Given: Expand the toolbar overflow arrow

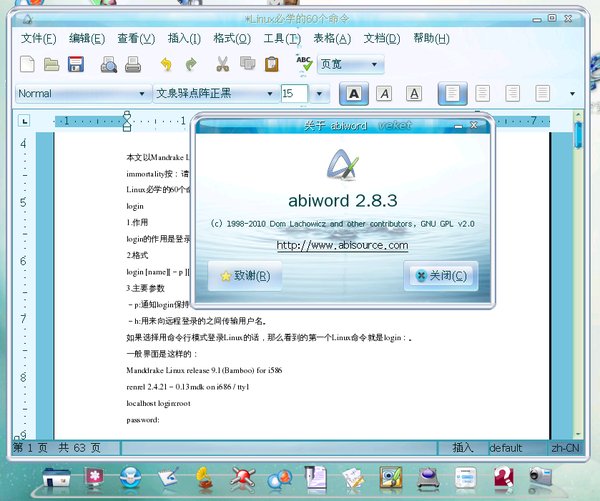Looking at the screenshot, I should pyautogui.click(x=572, y=94).
